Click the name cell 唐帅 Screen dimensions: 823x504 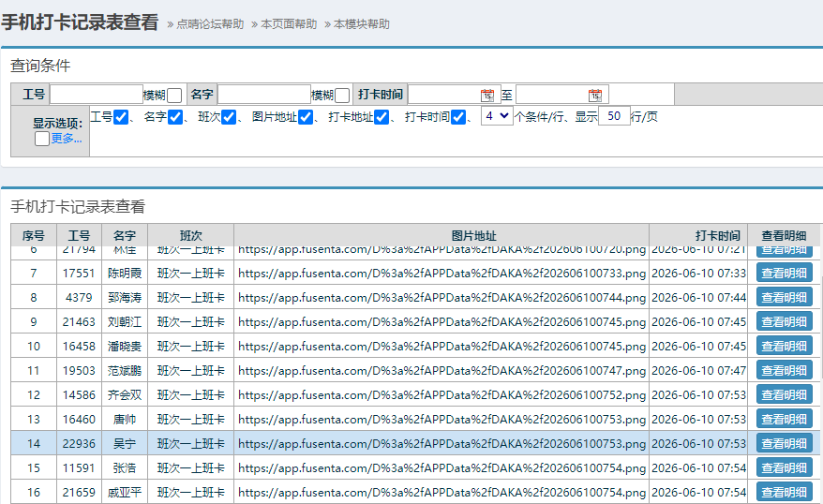125,420
